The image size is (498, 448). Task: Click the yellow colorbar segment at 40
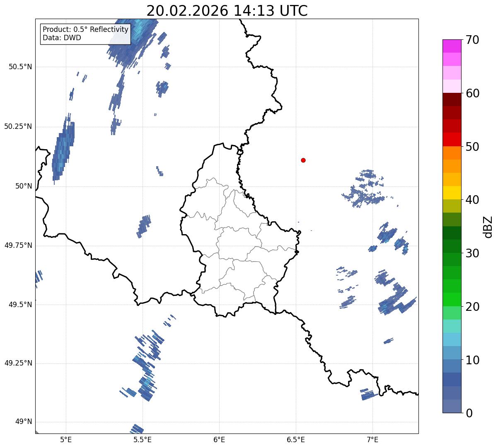tap(452, 193)
